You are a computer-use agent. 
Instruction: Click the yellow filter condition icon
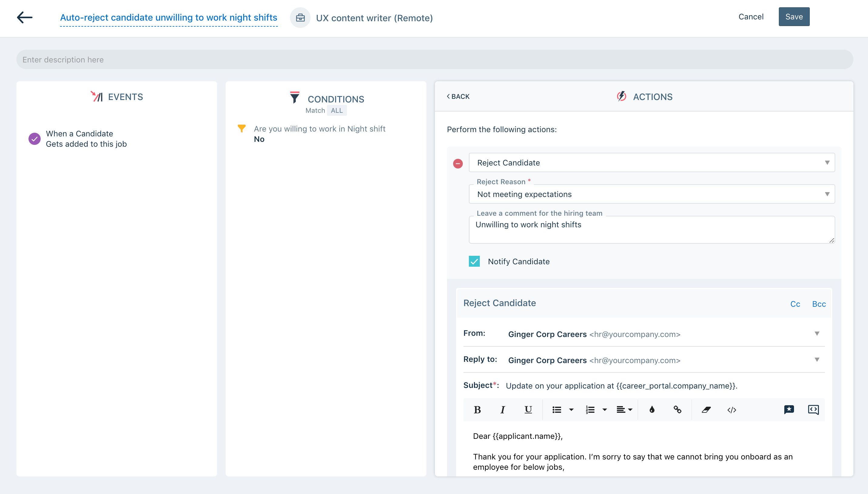[242, 129]
